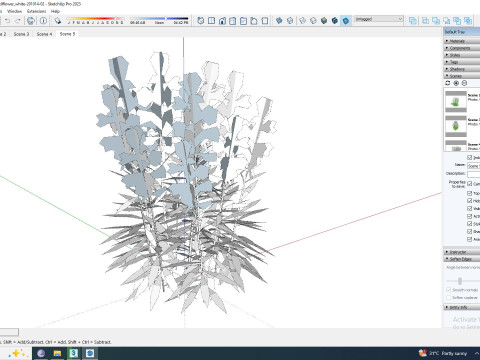Toggle the Style and fog checkbox

tap(470, 224)
